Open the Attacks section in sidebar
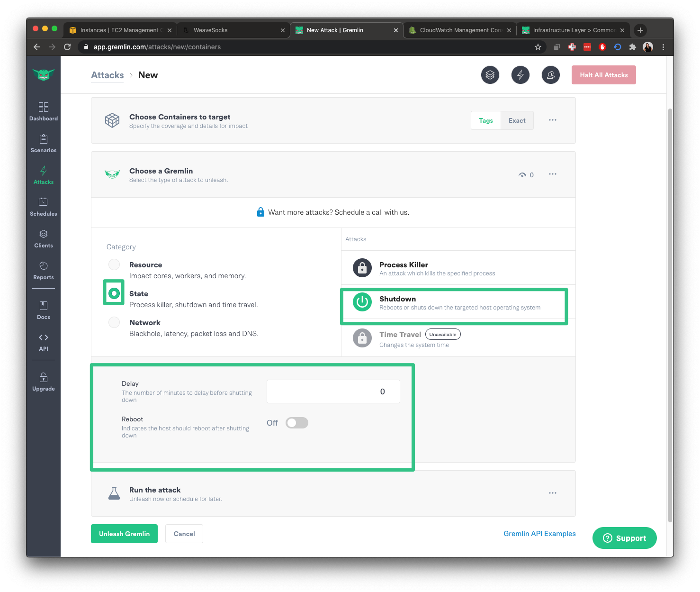700x592 pixels. point(44,175)
